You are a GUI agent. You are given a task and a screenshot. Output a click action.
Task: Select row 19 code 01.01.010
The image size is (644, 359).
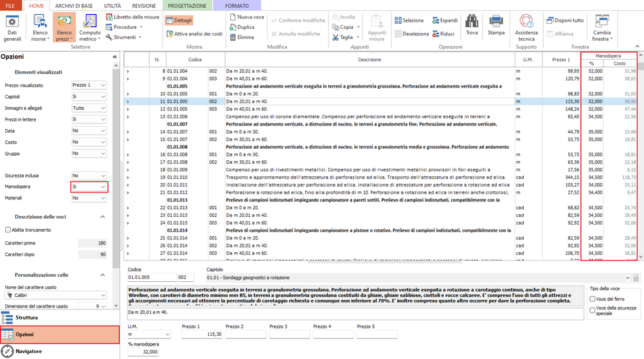[x=320, y=177]
